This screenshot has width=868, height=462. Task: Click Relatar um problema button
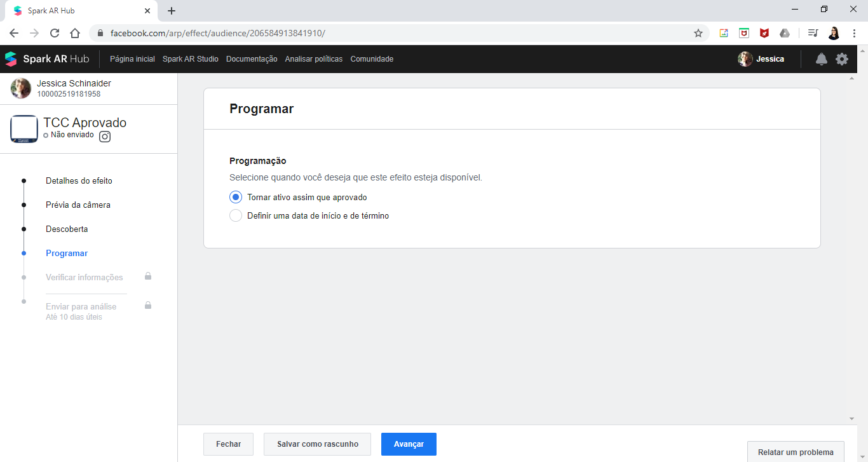click(x=796, y=452)
